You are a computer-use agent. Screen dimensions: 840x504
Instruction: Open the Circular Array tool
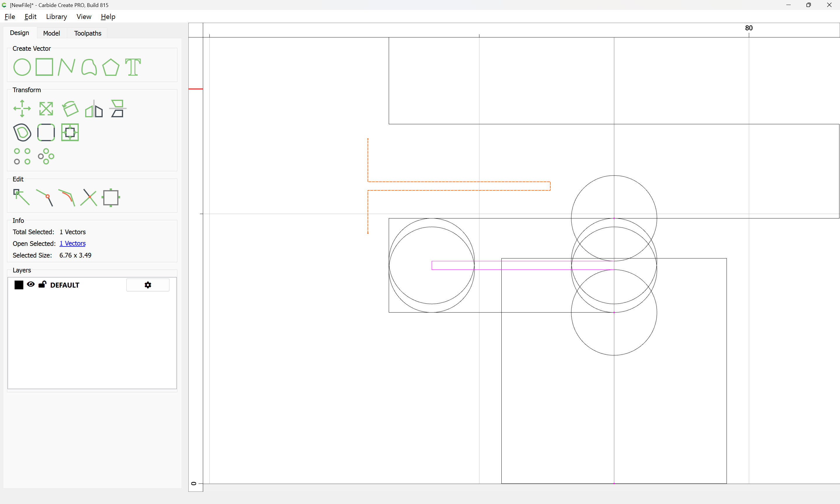coord(46,156)
